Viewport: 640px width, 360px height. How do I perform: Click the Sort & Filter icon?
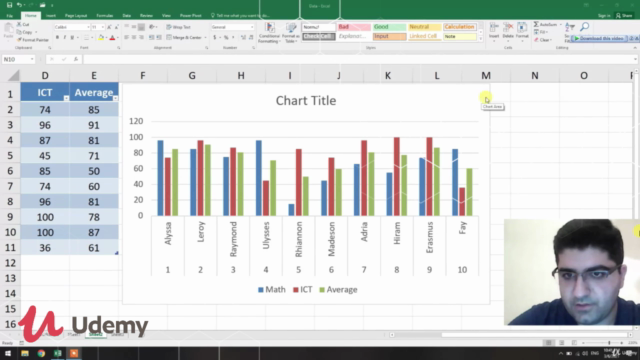pos(570,28)
